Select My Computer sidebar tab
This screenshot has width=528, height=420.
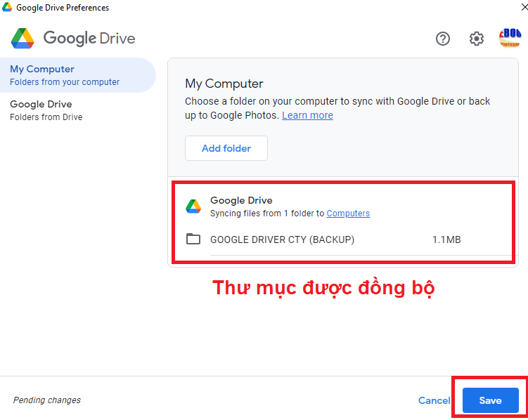[77, 75]
